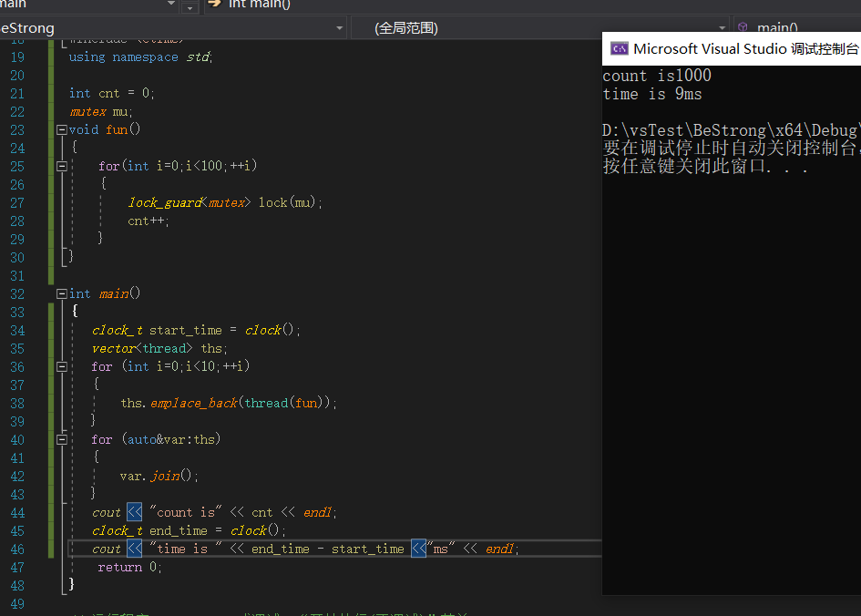
Task: Click the 'count is1000' output in console
Action: 657,76
